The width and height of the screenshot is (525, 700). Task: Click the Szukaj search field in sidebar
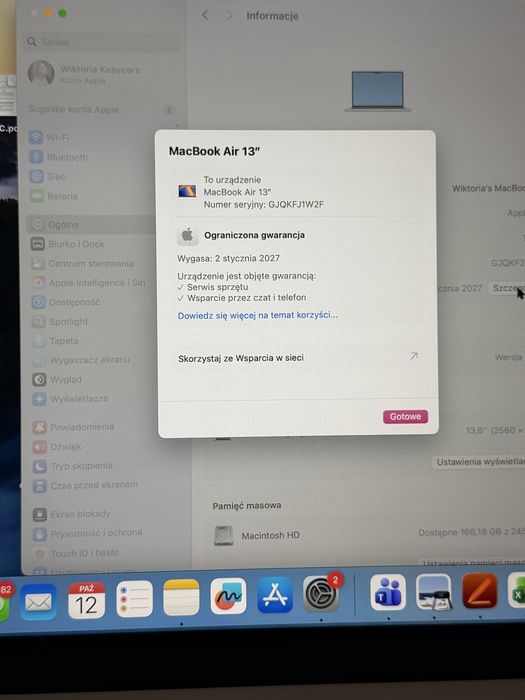tap(101, 42)
